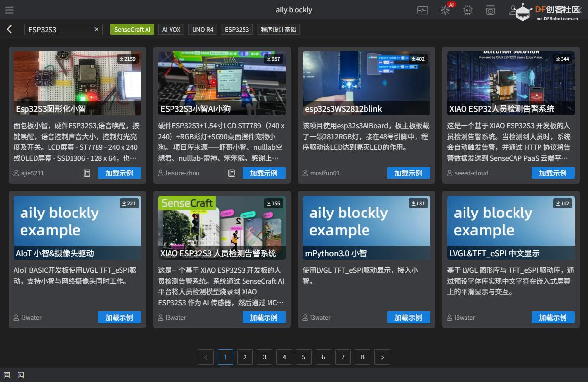This screenshot has width=588, height=382.
Task: Load example for esp32s3WS2812blink
Action: click(x=409, y=173)
